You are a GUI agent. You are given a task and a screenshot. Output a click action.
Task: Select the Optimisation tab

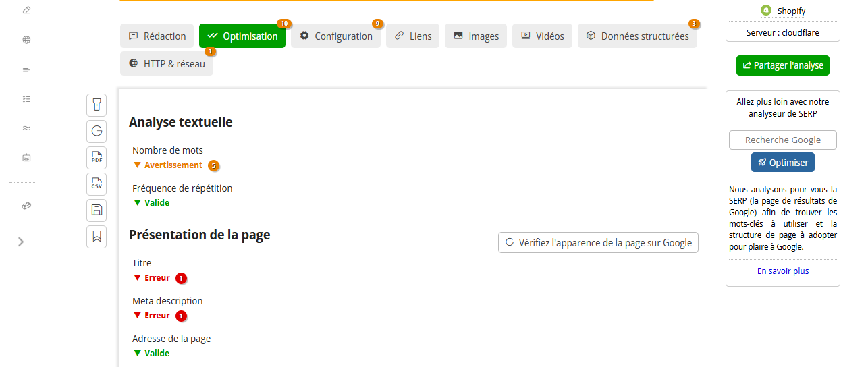pyautogui.click(x=242, y=36)
